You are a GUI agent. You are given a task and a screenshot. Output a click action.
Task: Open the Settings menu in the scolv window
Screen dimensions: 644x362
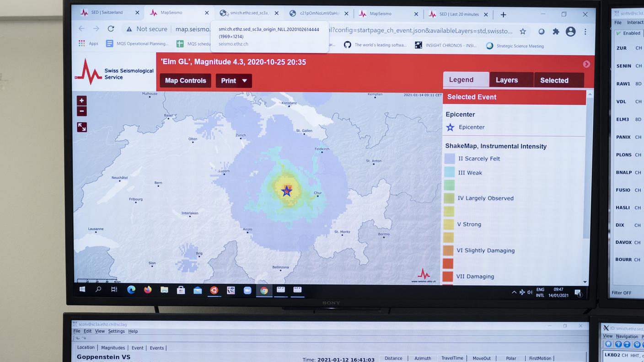click(x=116, y=331)
